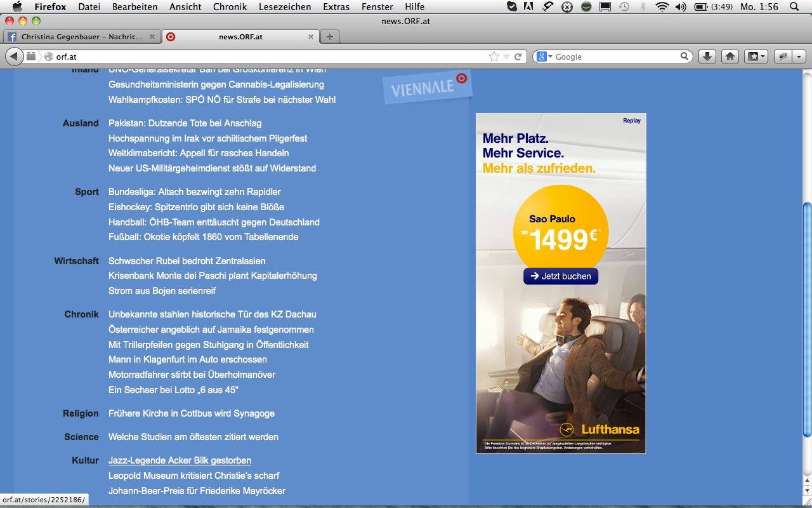Screen dimensions: 812x508
Task: Open the Chronik menu
Action: 230,6
